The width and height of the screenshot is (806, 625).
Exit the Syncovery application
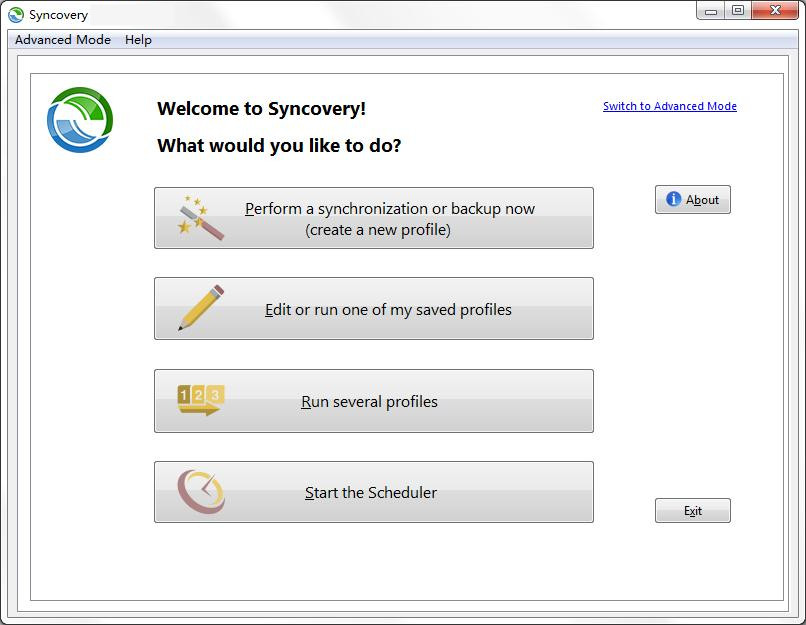point(692,510)
